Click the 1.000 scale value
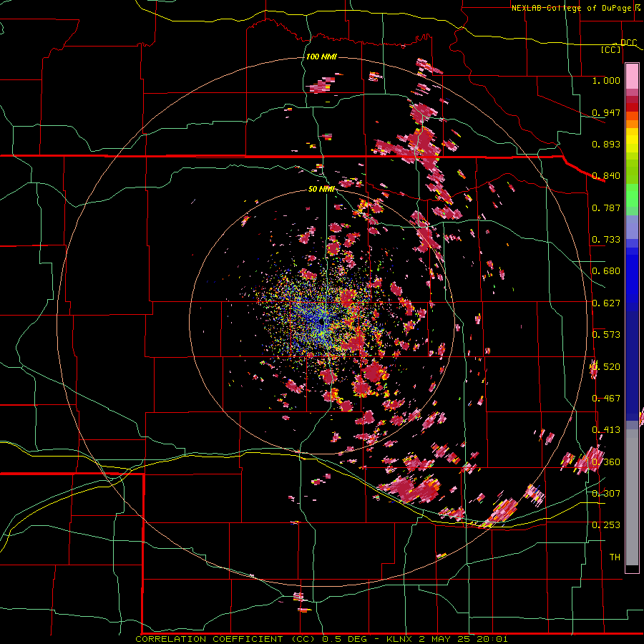Image resolution: width=644 pixels, height=644 pixels. [x=606, y=80]
